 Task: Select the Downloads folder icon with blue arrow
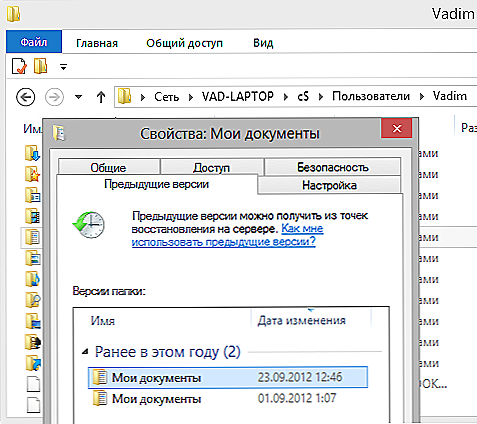pos(33,153)
